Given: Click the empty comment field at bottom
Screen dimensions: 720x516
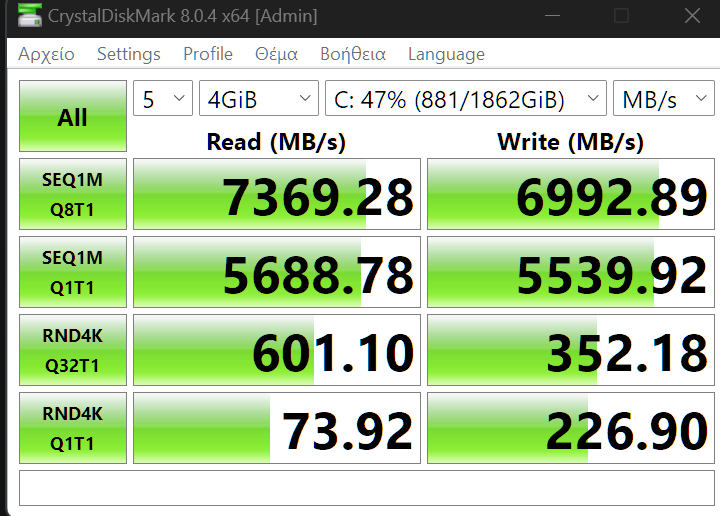Looking at the screenshot, I should click(x=367, y=488).
